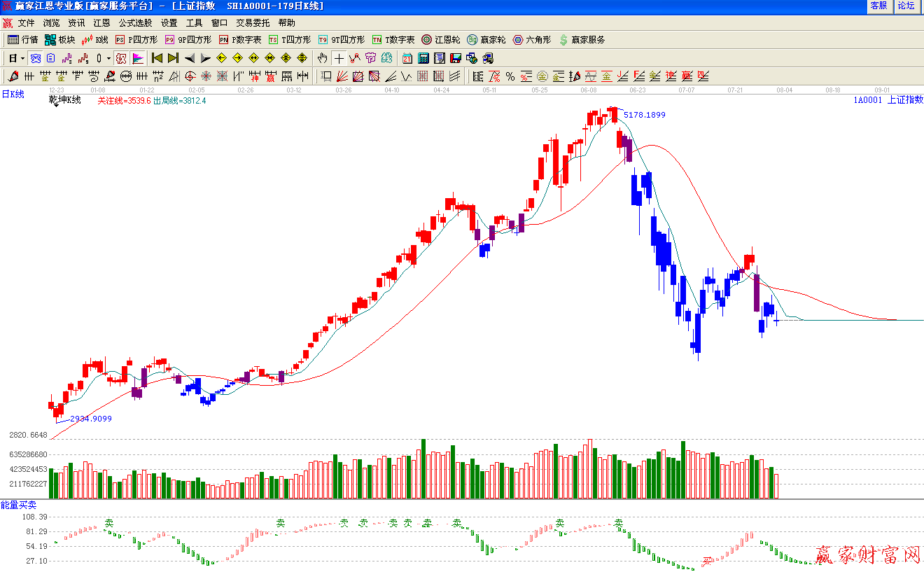Click the 5178.1899 peak price label
Image resolution: width=924 pixels, height=572 pixels.
point(644,115)
